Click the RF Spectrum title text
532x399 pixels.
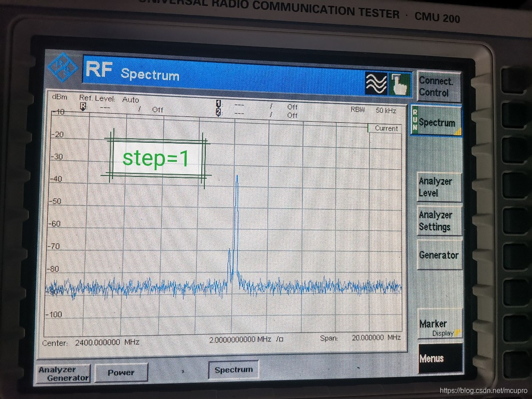[132, 71]
